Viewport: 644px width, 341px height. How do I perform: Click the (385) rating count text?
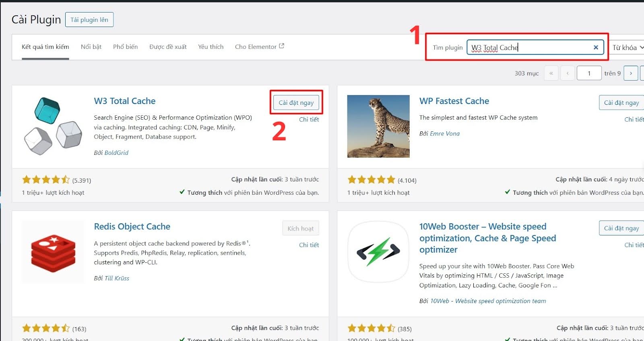(x=405, y=329)
